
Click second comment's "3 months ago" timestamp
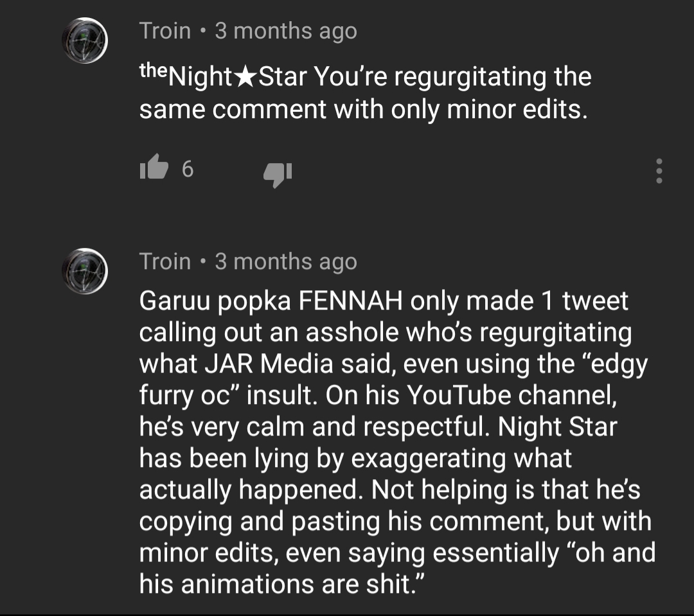coord(285,261)
